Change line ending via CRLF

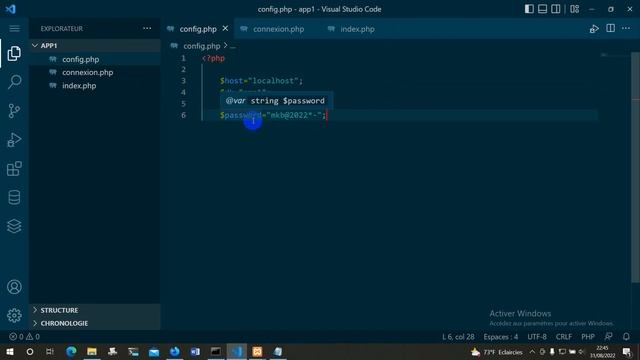tap(564, 337)
